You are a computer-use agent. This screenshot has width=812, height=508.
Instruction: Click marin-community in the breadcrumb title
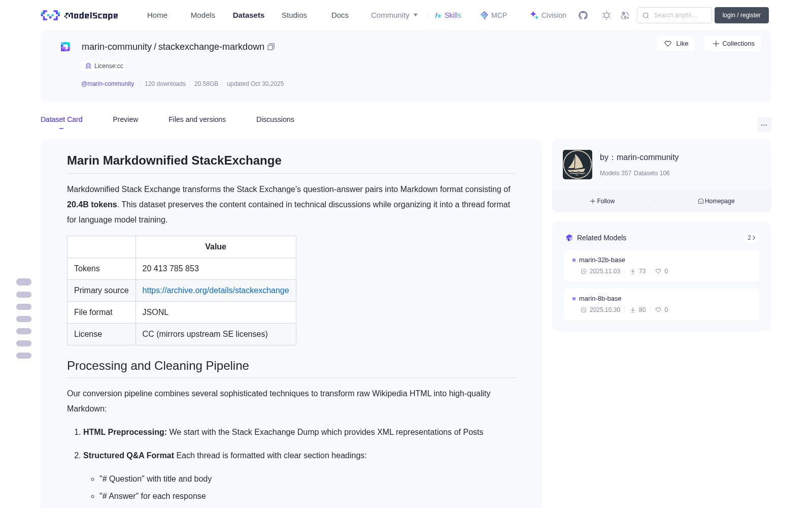[x=117, y=47]
